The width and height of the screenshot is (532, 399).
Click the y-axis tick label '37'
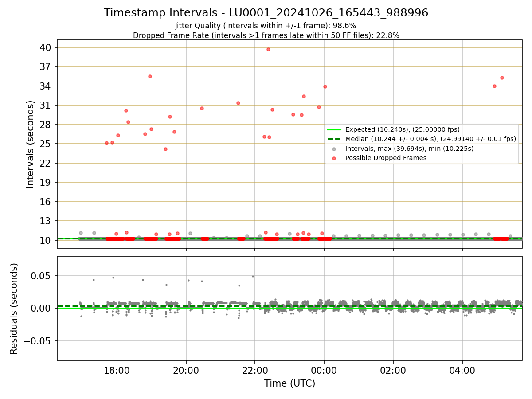pos(46,66)
